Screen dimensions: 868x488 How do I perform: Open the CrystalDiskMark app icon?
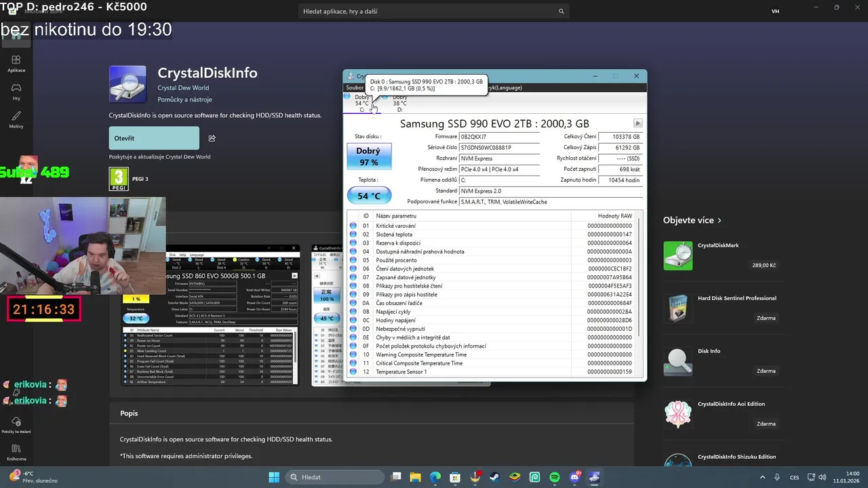[x=678, y=256]
